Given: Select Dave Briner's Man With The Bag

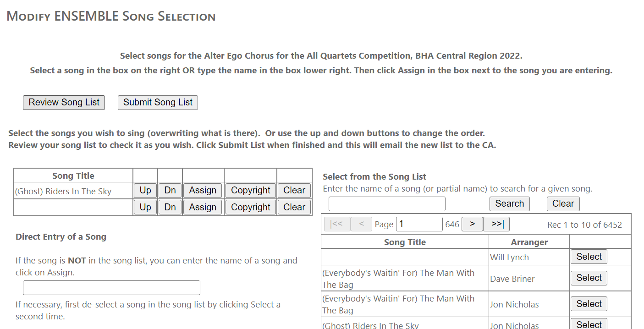Looking at the screenshot, I should 589,278.
